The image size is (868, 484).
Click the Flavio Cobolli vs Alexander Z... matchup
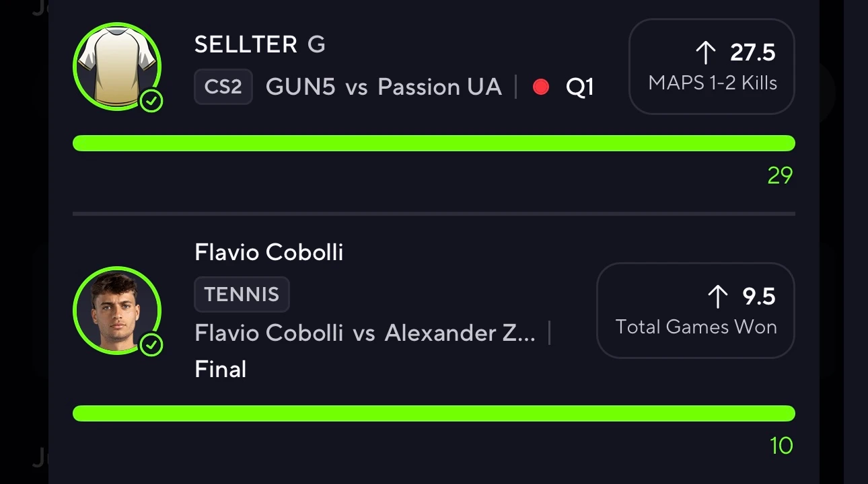(x=365, y=333)
